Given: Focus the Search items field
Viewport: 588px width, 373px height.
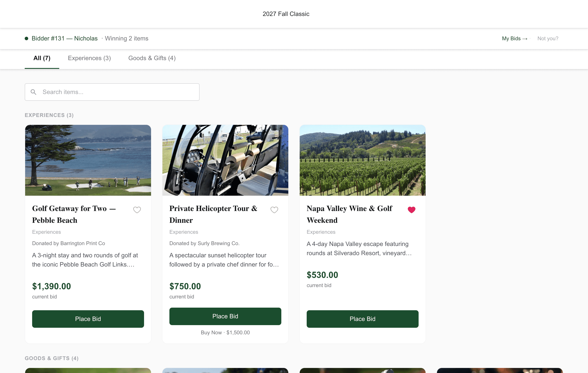Looking at the screenshot, I should pyautogui.click(x=112, y=92).
